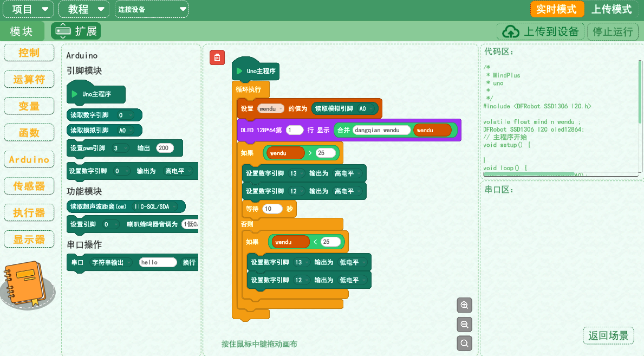Open 低电平 dropdown in pin 13 block

coord(353,262)
